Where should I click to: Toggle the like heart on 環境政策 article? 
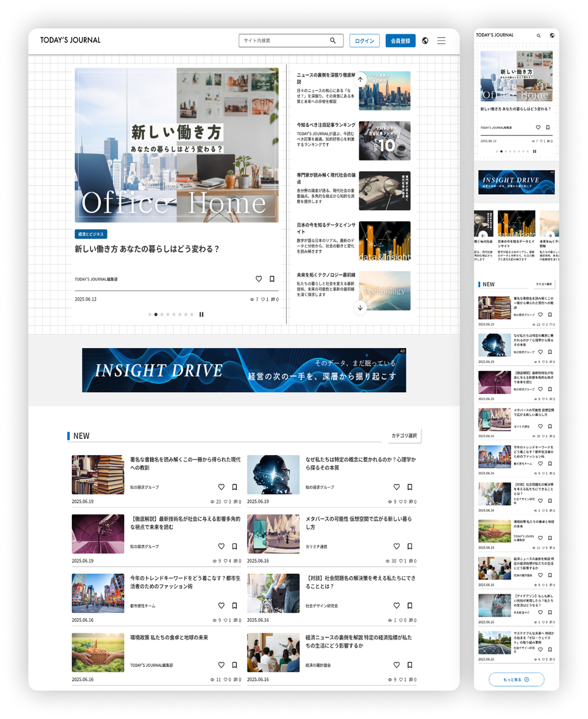(x=221, y=664)
